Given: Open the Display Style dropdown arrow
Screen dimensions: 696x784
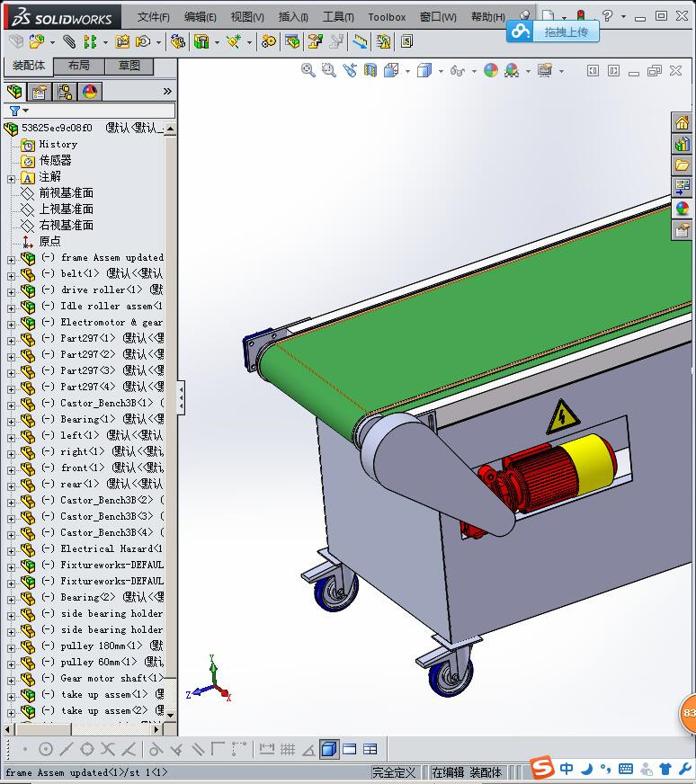Looking at the screenshot, I should coord(441,71).
